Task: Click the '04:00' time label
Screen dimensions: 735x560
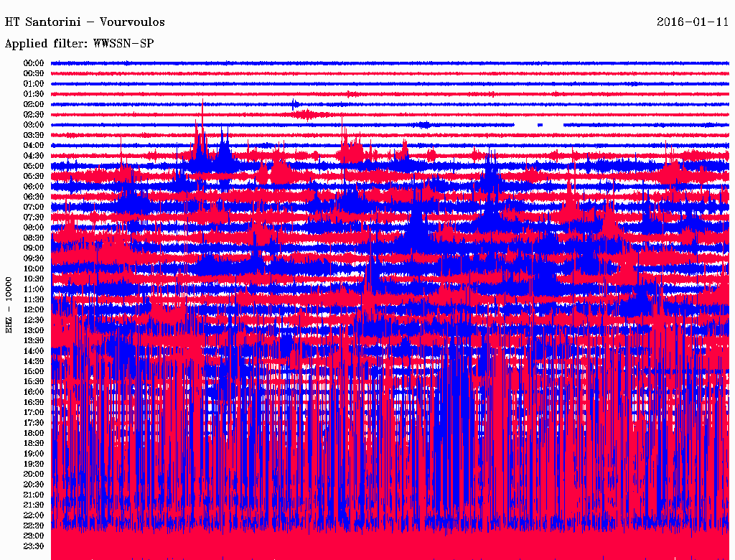Action: 34,146
